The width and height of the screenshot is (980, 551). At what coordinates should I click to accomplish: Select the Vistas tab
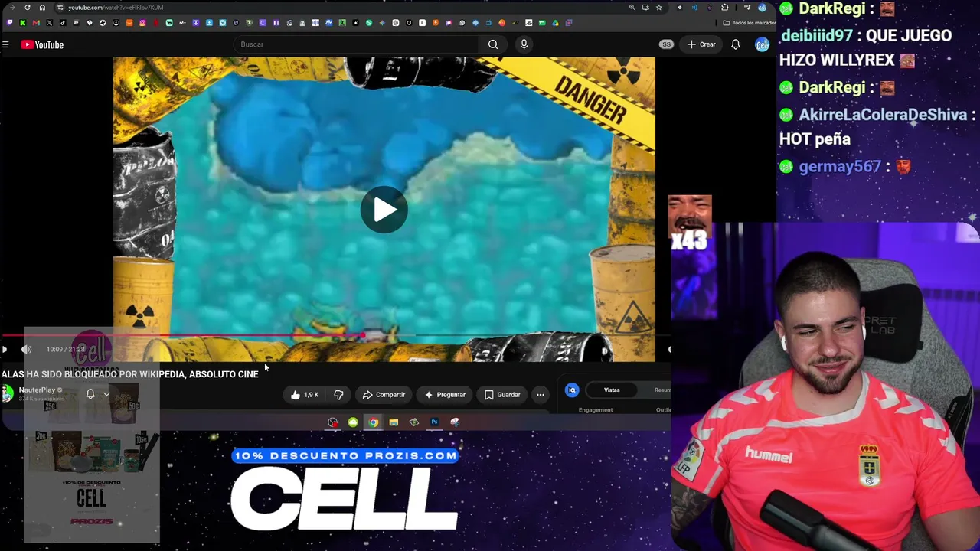(x=612, y=390)
